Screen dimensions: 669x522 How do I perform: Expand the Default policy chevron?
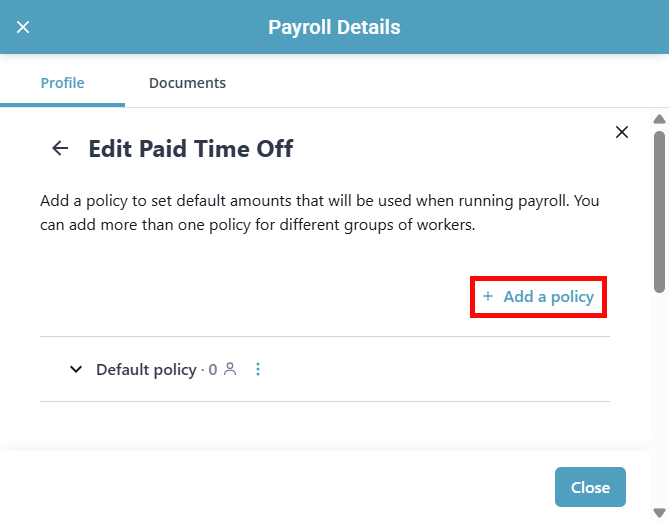[75, 370]
